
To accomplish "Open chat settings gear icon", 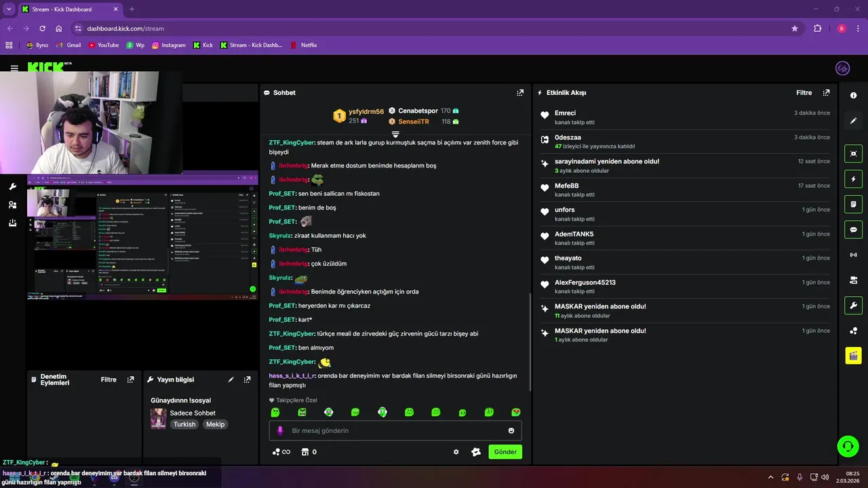I will point(456,452).
